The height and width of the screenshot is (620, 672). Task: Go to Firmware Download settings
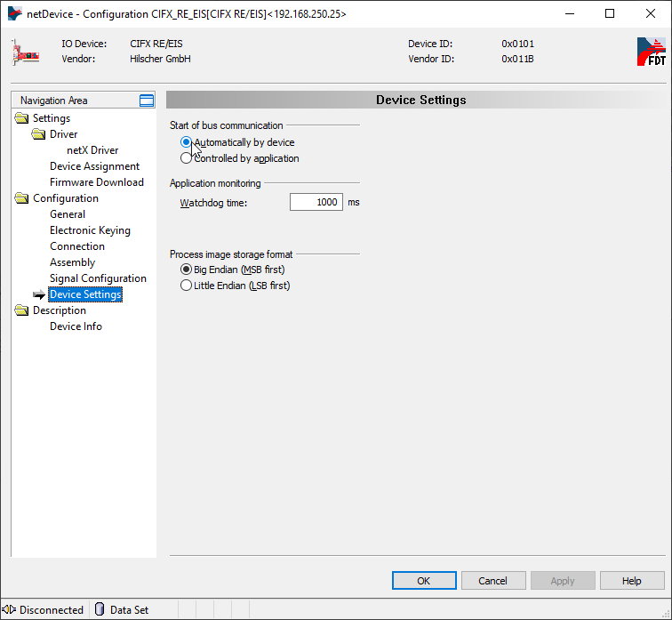(96, 182)
